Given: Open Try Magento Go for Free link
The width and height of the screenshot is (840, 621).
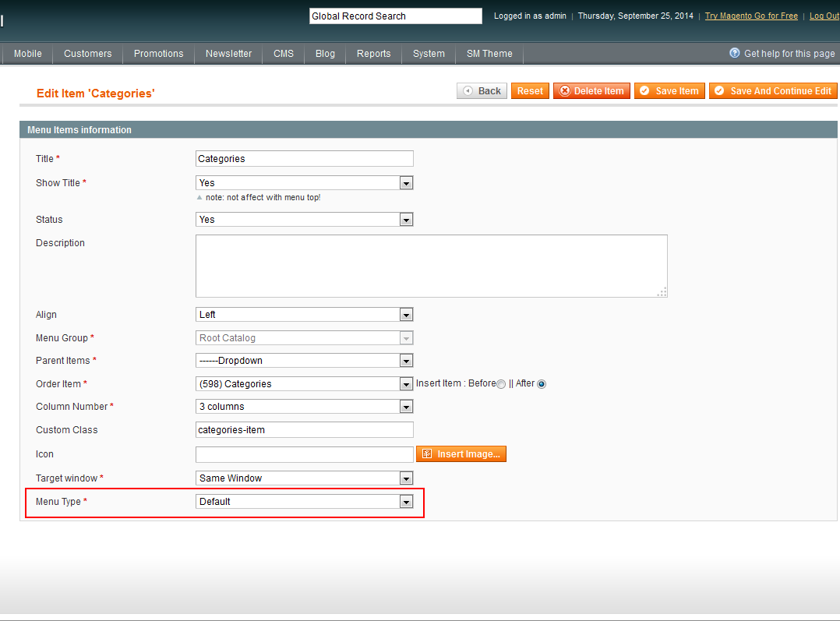Looking at the screenshot, I should (751, 16).
